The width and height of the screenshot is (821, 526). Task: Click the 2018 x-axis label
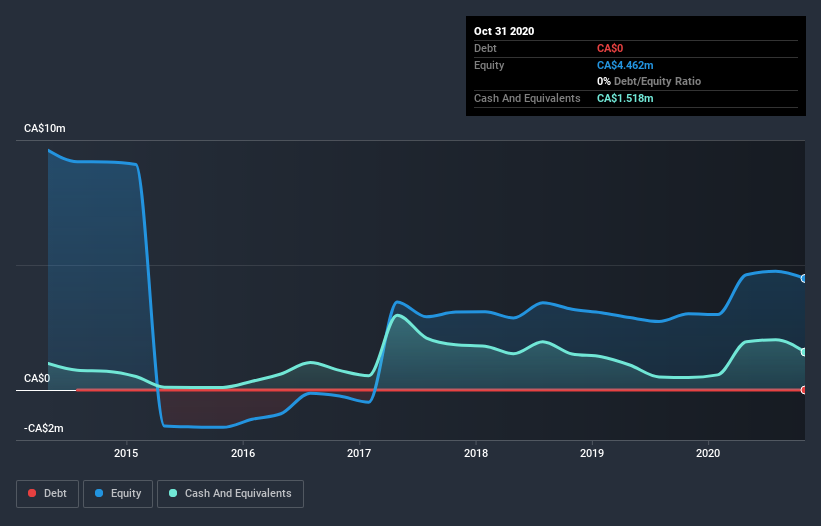point(476,453)
